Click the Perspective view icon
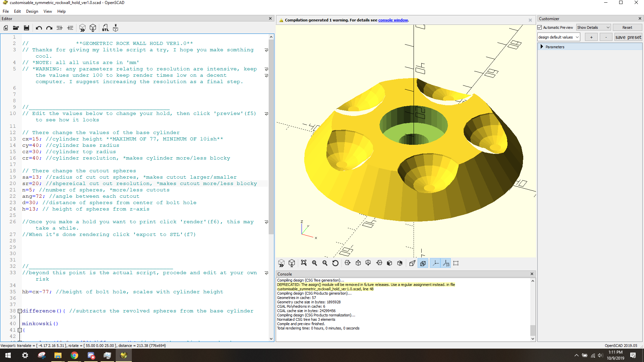The height and width of the screenshot is (362, 644). pos(412,263)
